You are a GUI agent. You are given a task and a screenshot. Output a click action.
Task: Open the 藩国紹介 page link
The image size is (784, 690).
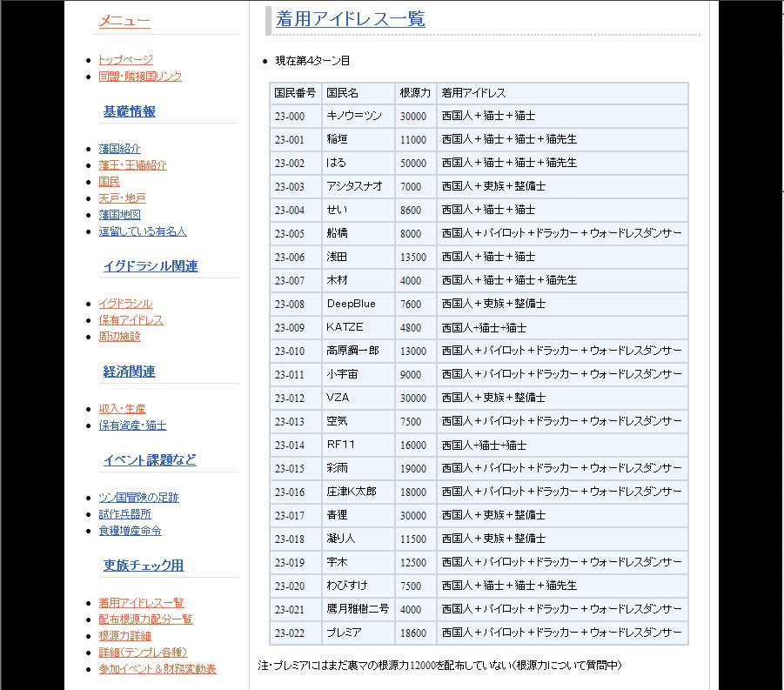[x=119, y=149]
